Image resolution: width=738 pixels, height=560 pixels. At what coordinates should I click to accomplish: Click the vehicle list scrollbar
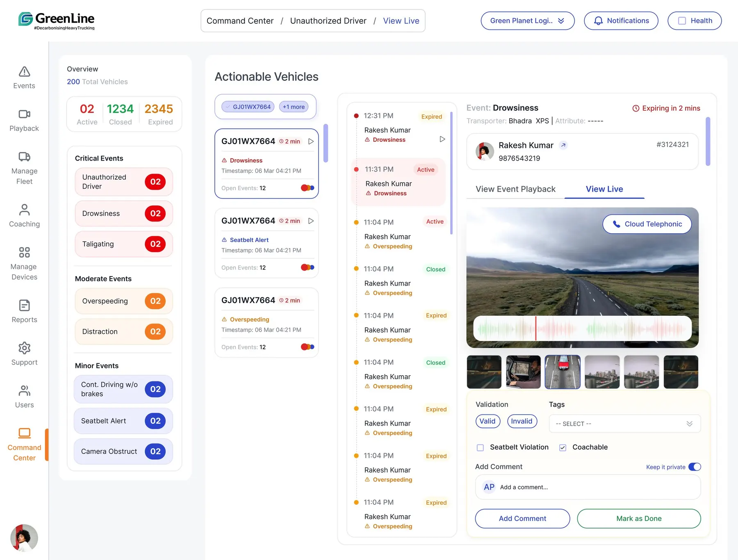pos(326,143)
